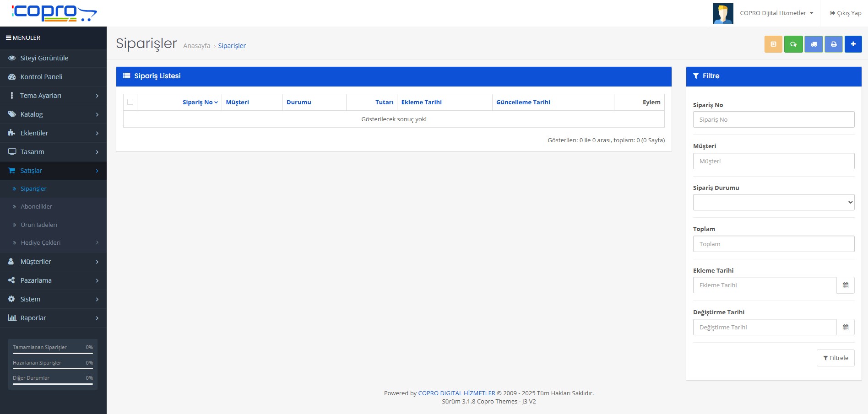Expand the Katalog sidebar menu
Image resolution: width=868 pixels, height=414 pixels.
(53, 114)
